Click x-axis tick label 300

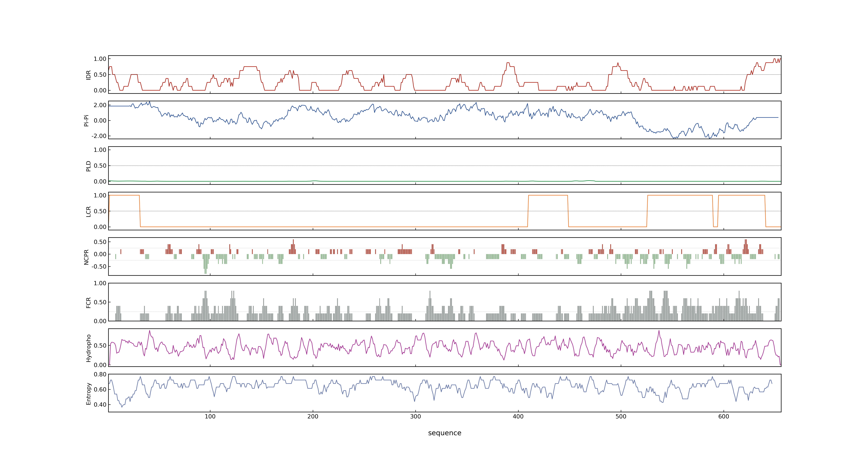click(x=416, y=416)
